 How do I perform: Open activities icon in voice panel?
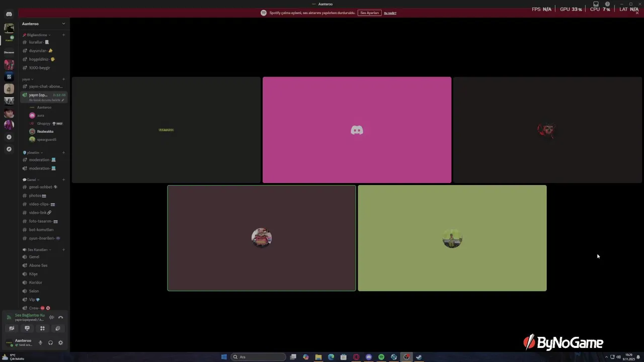pyautogui.click(x=42, y=328)
